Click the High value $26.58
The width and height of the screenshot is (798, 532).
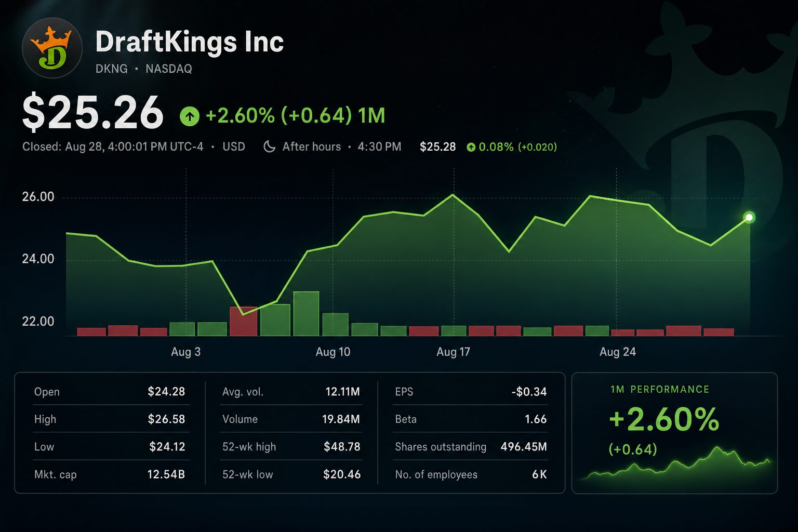pyautogui.click(x=166, y=419)
